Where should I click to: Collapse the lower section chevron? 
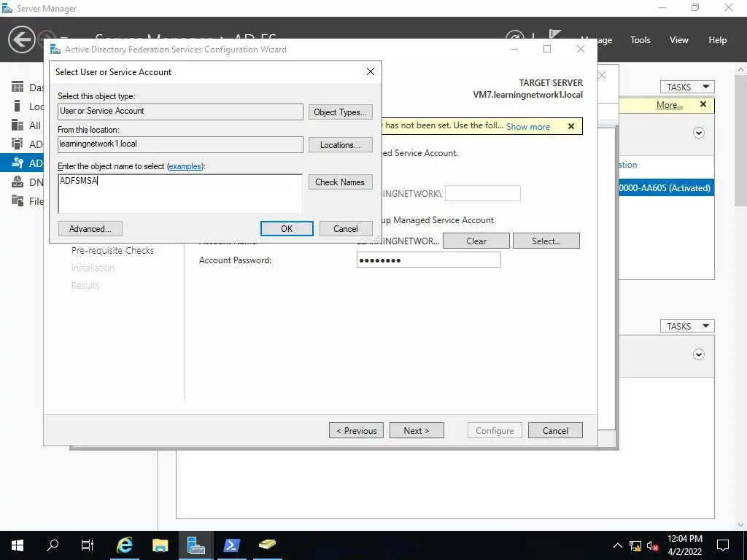pos(698,354)
